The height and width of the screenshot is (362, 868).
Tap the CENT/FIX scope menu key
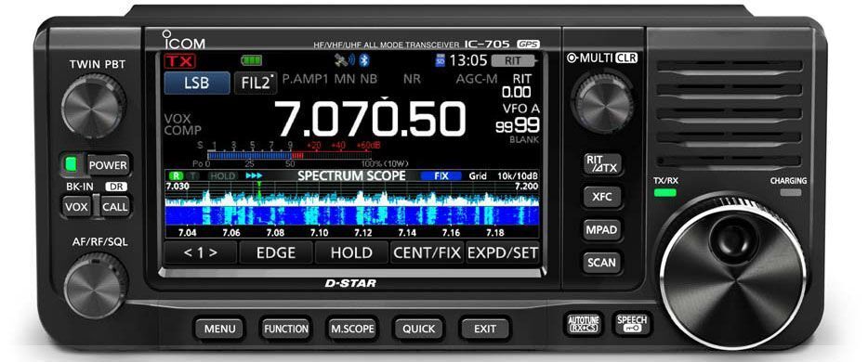427,253
